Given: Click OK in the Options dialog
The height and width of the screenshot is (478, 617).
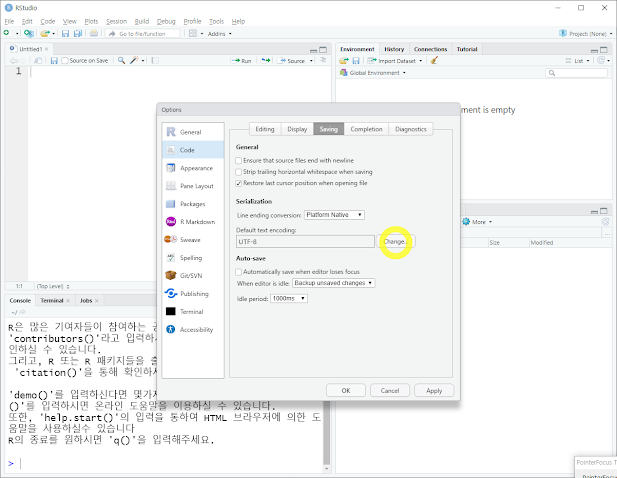Looking at the screenshot, I should (346, 390).
